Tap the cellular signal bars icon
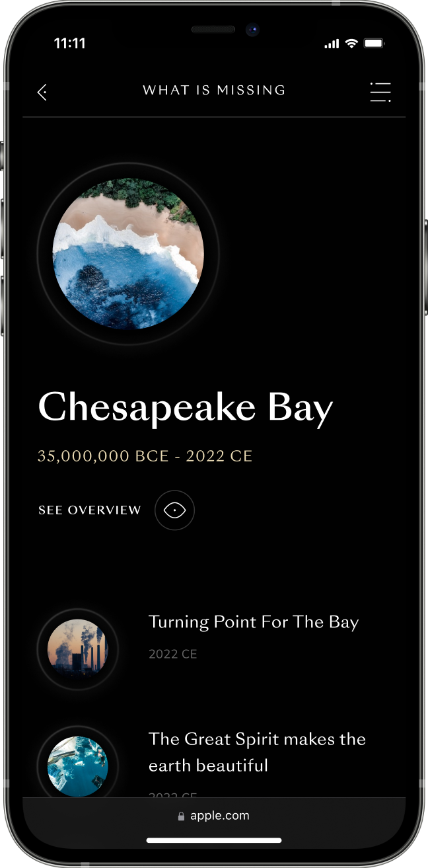The image size is (428, 868). 332,44
